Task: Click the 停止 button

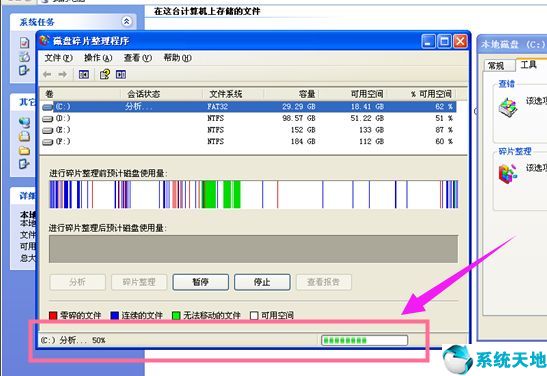Action: coord(262,282)
